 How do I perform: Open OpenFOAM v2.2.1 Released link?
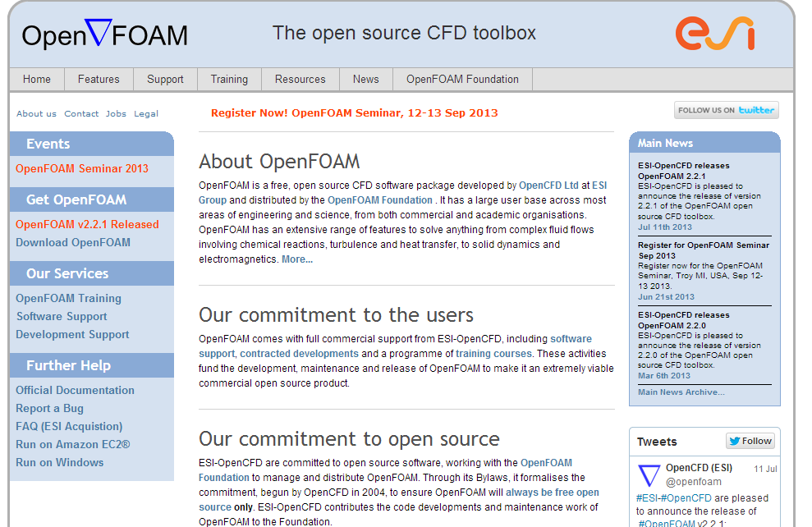click(87, 225)
